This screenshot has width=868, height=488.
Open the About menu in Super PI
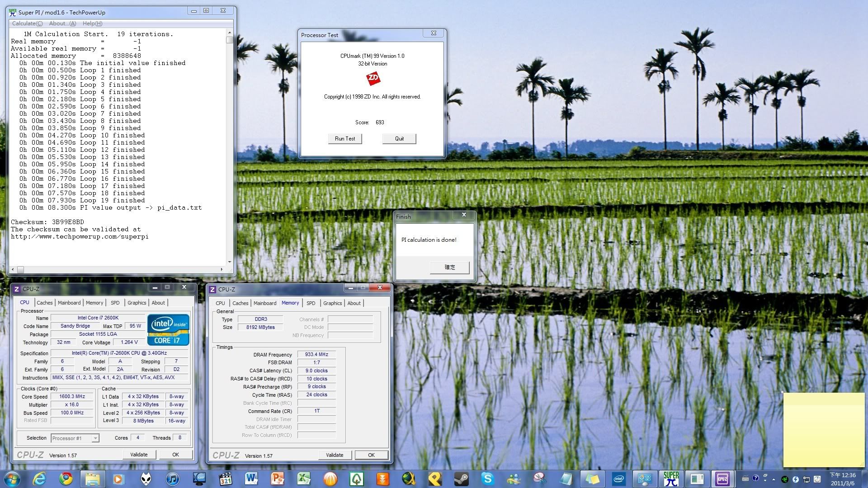62,23
